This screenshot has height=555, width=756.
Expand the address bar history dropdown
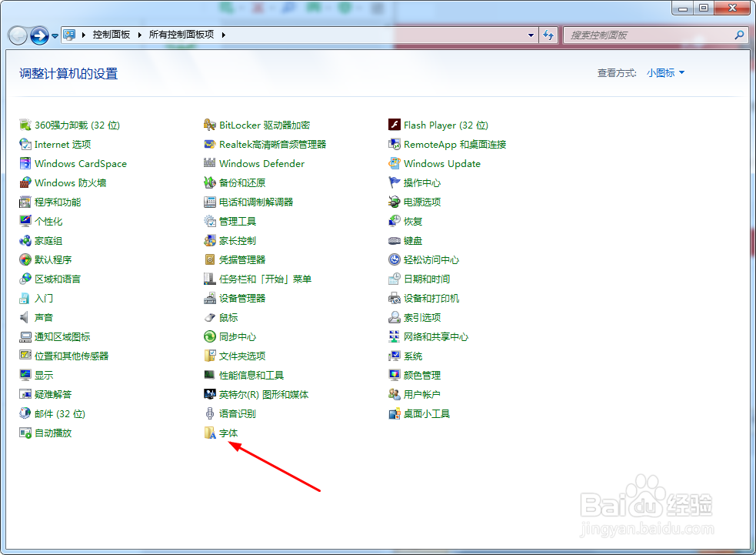point(531,35)
